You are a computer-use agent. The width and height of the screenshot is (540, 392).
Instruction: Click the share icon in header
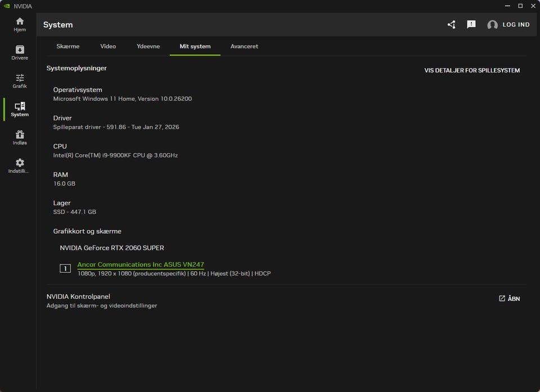451,25
